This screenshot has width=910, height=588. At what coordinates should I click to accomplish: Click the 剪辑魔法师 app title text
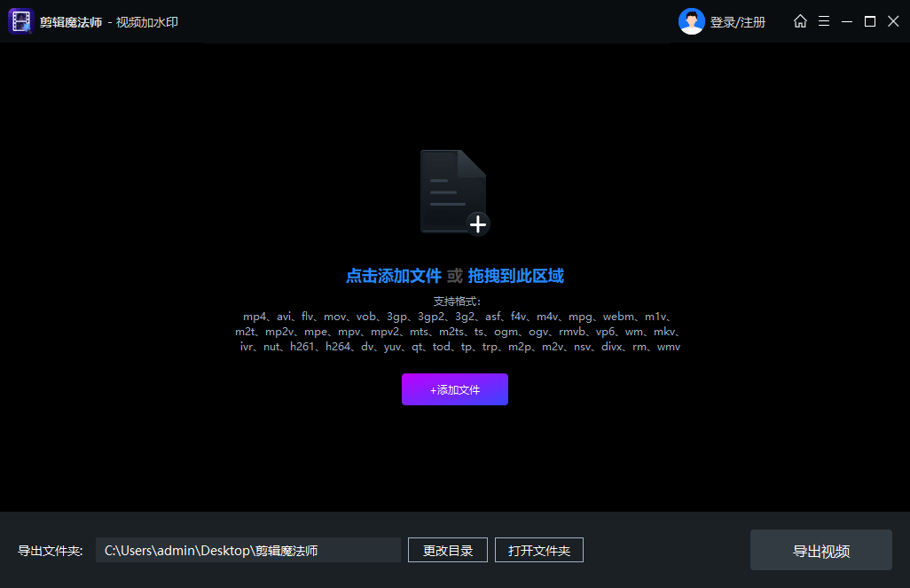click(x=70, y=22)
